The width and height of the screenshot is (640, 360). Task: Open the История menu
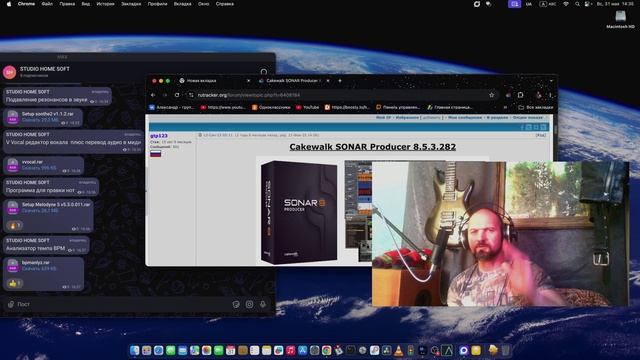point(105,4)
